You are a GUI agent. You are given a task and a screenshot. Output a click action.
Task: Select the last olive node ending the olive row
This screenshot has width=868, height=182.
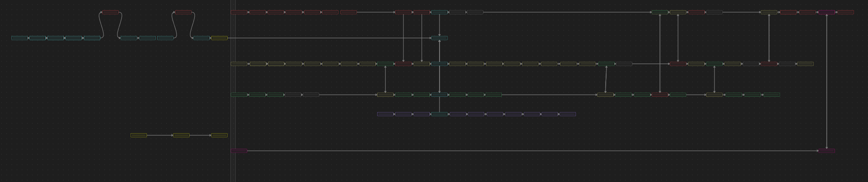click(805, 64)
